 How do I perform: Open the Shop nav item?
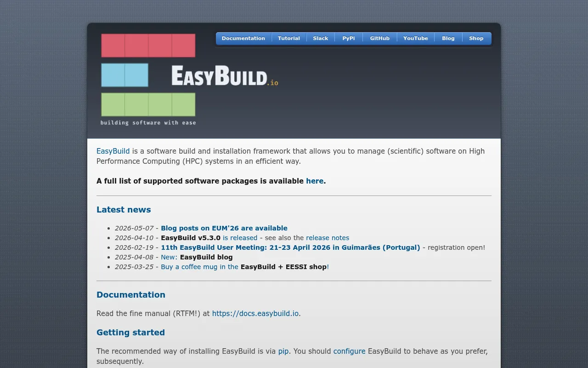[476, 38]
